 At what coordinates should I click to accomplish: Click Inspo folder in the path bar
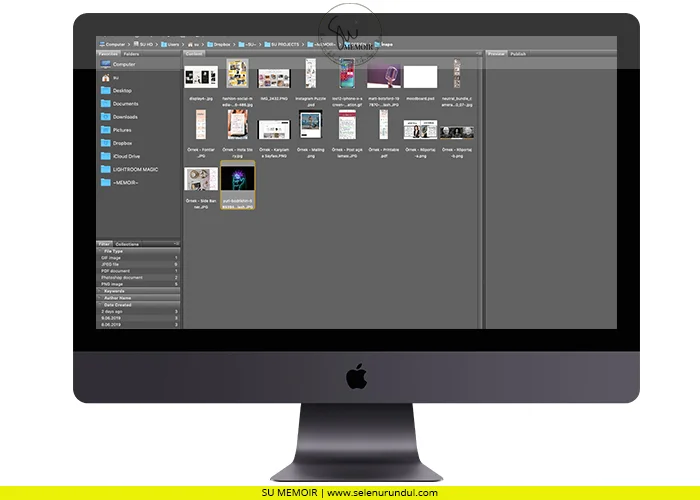tap(384, 44)
